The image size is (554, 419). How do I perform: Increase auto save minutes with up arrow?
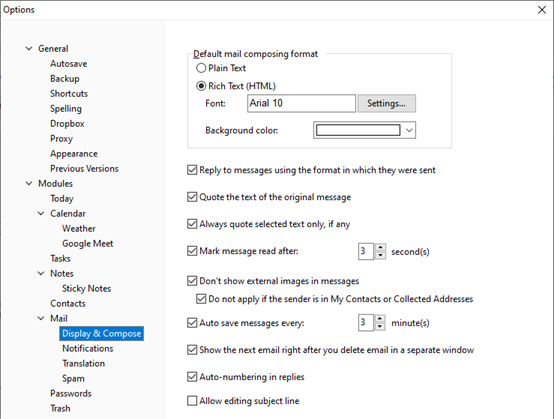tap(380, 318)
